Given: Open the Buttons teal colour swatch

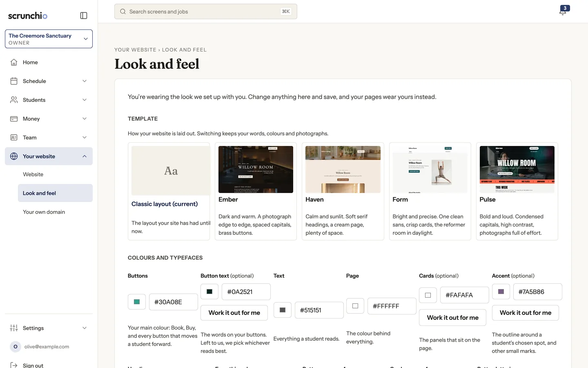Looking at the screenshot, I should 137,302.
